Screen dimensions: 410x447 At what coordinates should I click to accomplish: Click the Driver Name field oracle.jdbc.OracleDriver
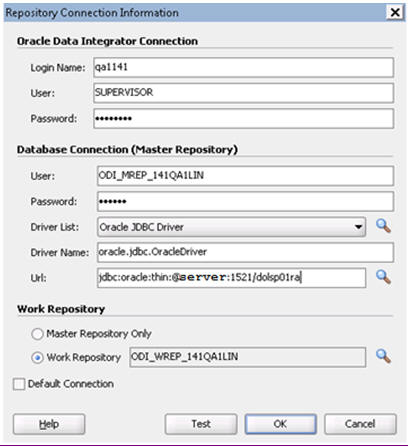(245, 252)
